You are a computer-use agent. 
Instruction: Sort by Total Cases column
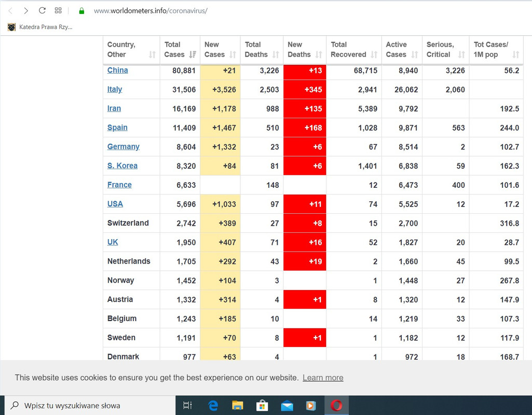tap(180, 50)
